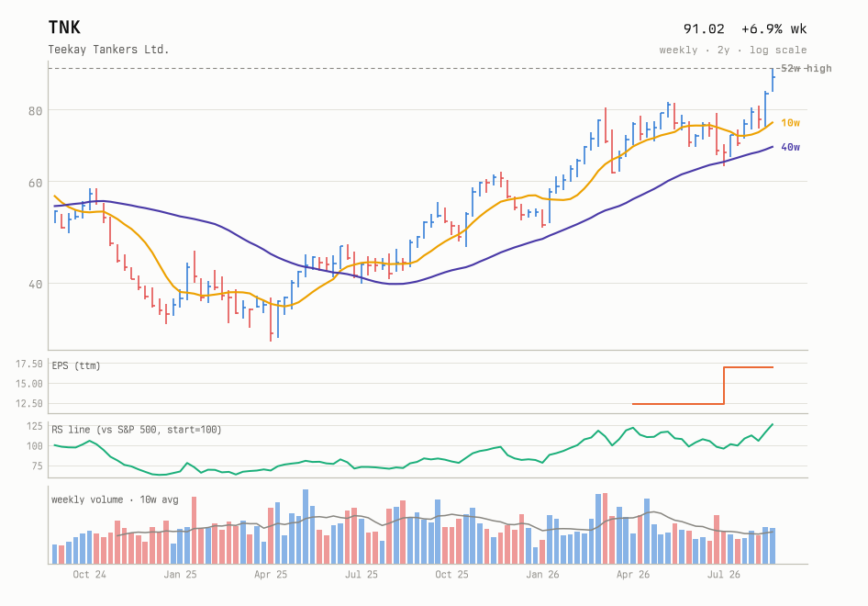Click the 15.00 EPS axis value
This screenshot has width=868, height=606.
(29, 383)
